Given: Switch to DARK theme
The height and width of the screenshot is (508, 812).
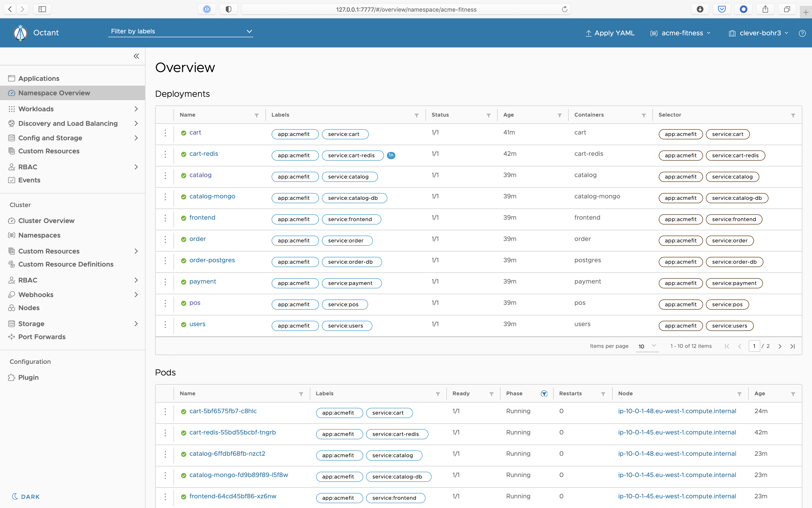Looking at the screenshot, I should 26,496.
